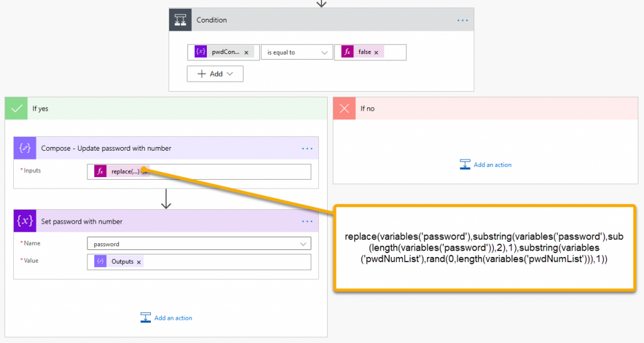Click the If yes green checkmark icon

click(16, 109)
